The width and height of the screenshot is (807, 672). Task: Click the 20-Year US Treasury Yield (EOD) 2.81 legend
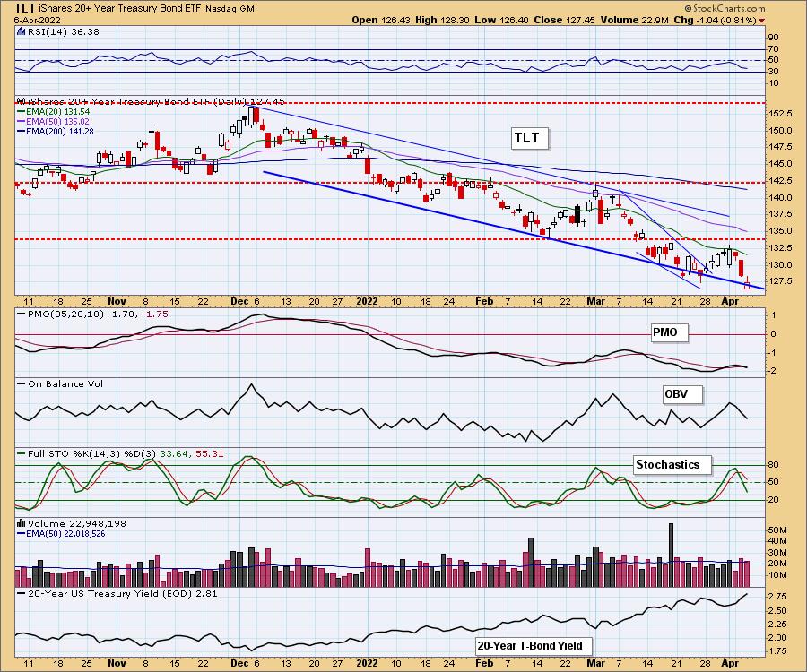(123, 593)
